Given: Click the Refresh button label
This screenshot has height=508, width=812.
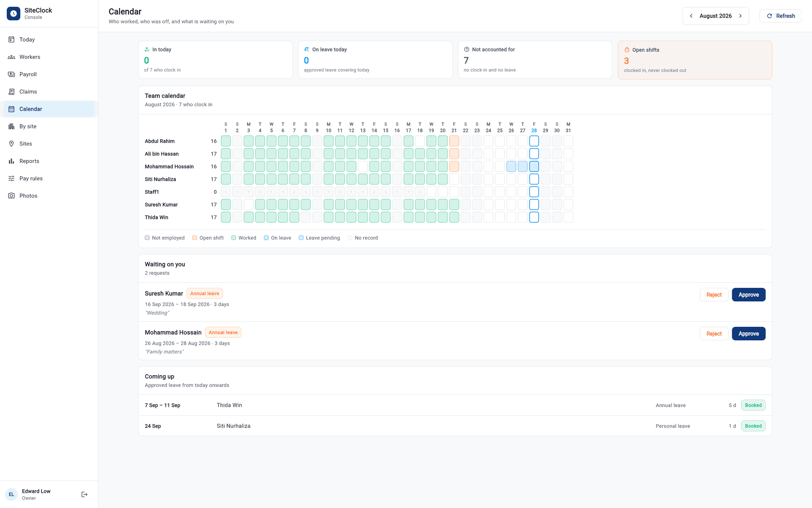Looking at the screenshot, I should (x=785, y=16).
